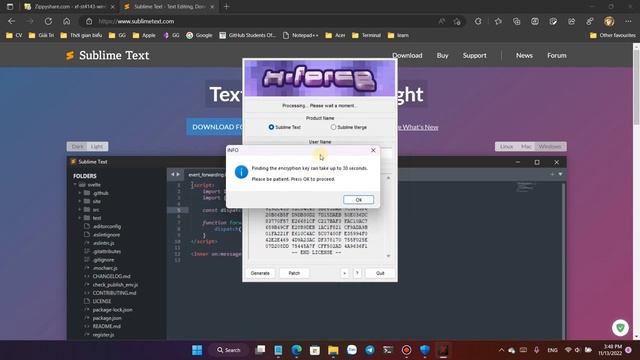This screenshot has width=640, height=360.
Task: View site information via the lock icon
Action: point(89,21)
